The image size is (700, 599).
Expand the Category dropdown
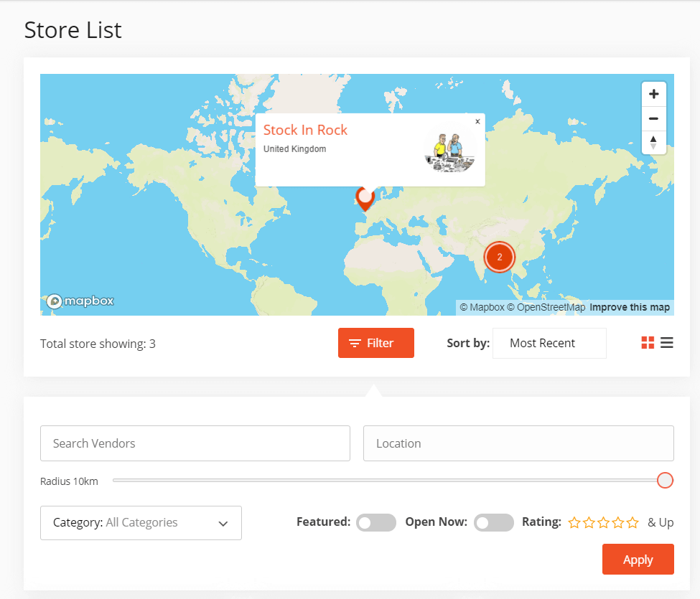coord(141,523)
